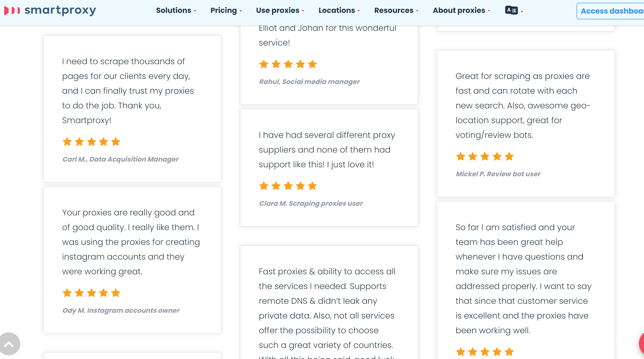This screenshot has width=644, height=359.
Task: Click Clara M.'s review card
Action: (x=329, y=168)
